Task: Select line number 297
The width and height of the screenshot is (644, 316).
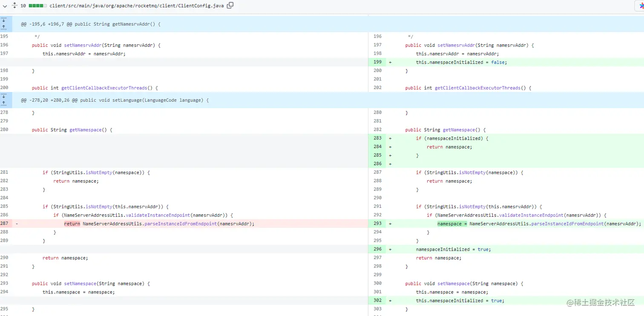Action: (x=377, y=257)
